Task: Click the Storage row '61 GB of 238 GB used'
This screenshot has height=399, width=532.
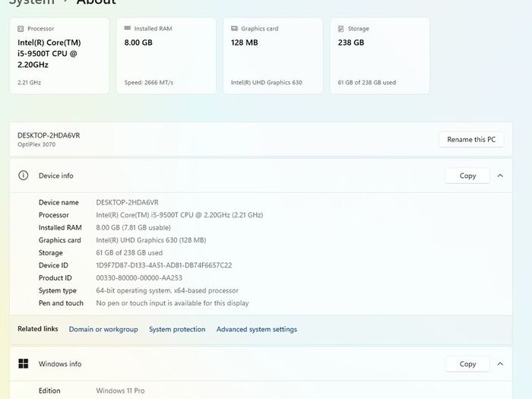Action: (x=129, y=253)
